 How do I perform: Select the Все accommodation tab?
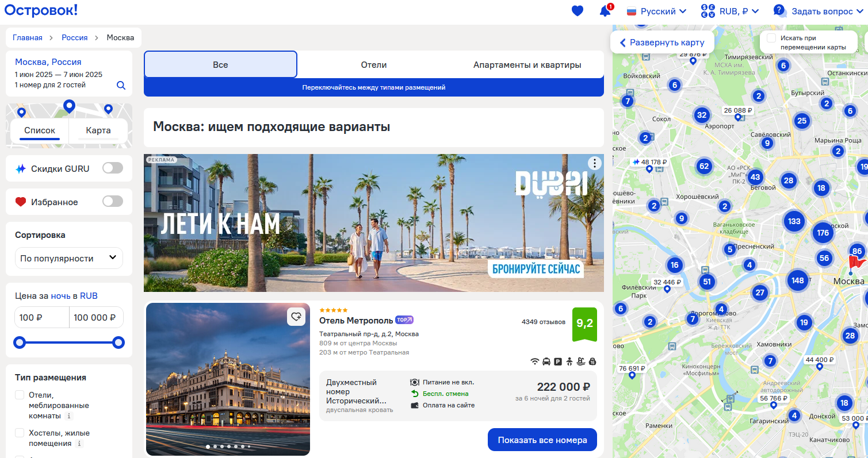pyautogui.click(x=220, y=64)
